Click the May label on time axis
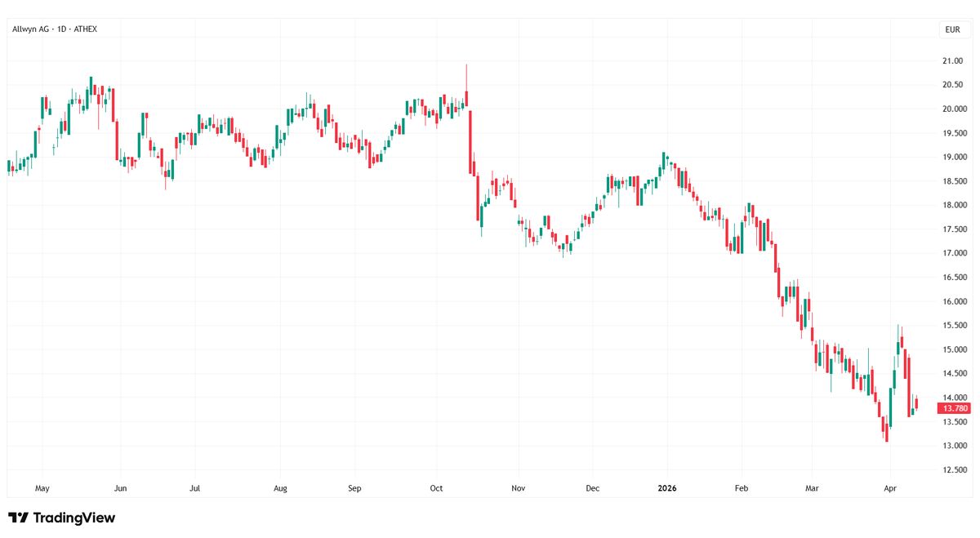 [42, 488]
